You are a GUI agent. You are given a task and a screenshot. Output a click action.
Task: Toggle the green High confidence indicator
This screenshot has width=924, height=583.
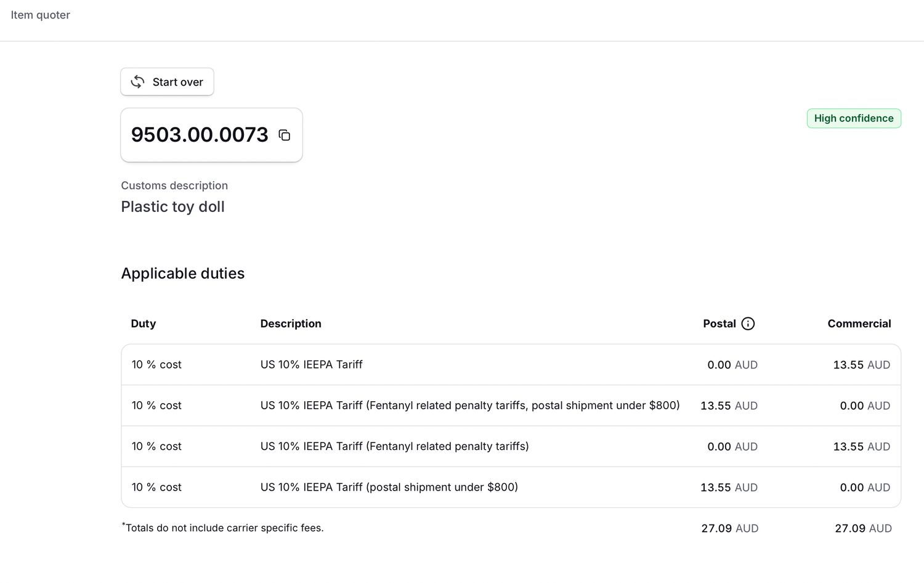click(x=854, y=118)
